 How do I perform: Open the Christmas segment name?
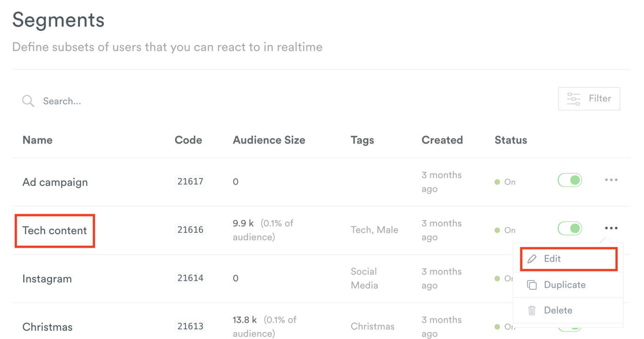coord(47,327)
